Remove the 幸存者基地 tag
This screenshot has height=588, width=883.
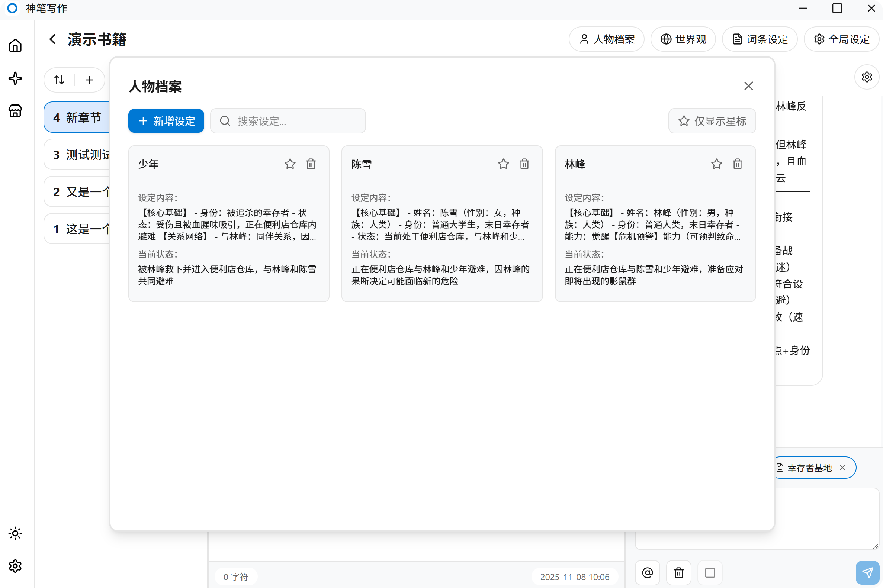pyautogui.click(x=842, y=468)
